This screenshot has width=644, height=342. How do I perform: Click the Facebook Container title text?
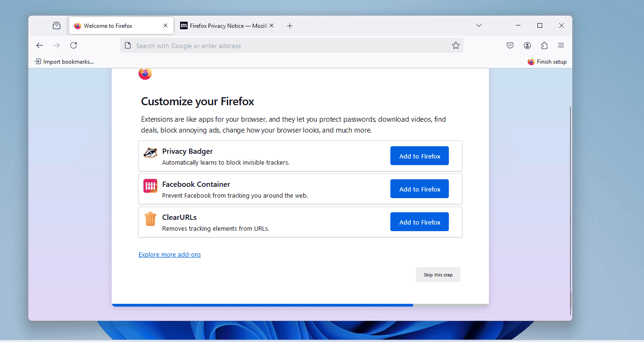tap(196, 184)
